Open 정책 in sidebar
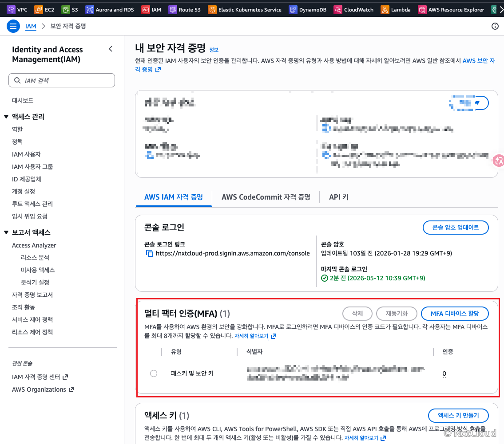The width and height of the screenshot is (504, 444). pos(17,141)
